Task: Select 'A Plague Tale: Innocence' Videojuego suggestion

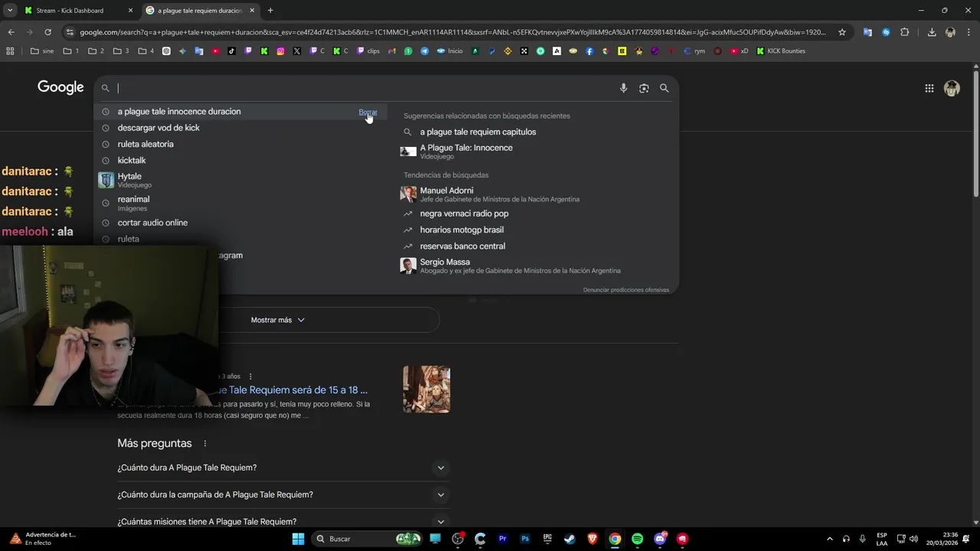Action: [466, 152]
